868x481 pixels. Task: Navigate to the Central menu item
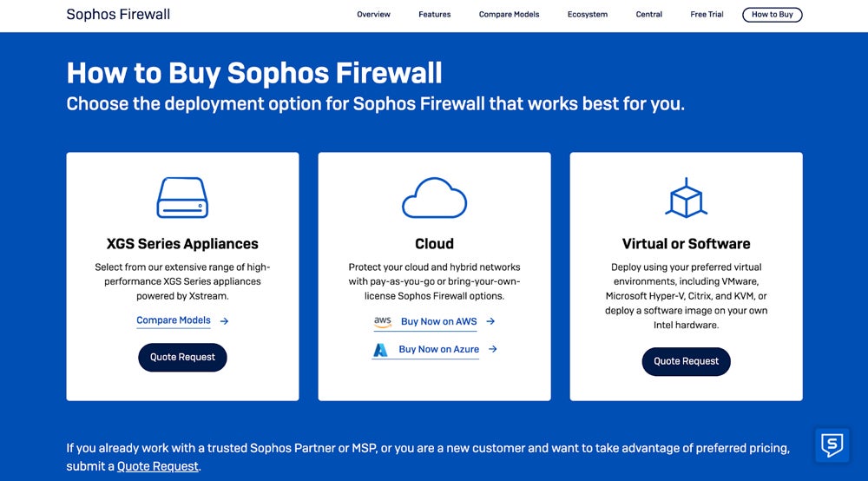[649, 15]
